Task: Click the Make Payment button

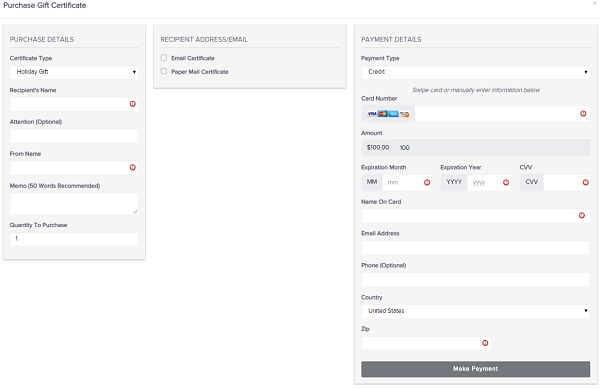Action: coord(476,369)
